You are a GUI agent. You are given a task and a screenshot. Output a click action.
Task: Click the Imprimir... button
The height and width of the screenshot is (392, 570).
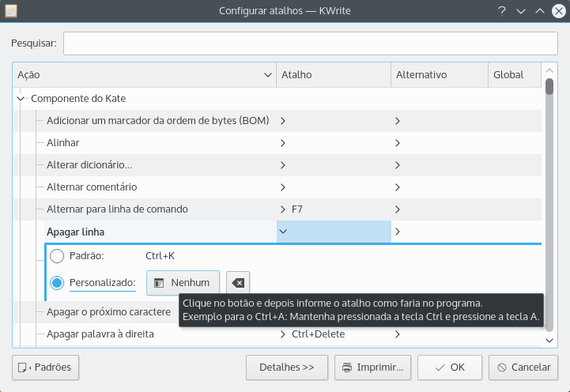point(373,367)
